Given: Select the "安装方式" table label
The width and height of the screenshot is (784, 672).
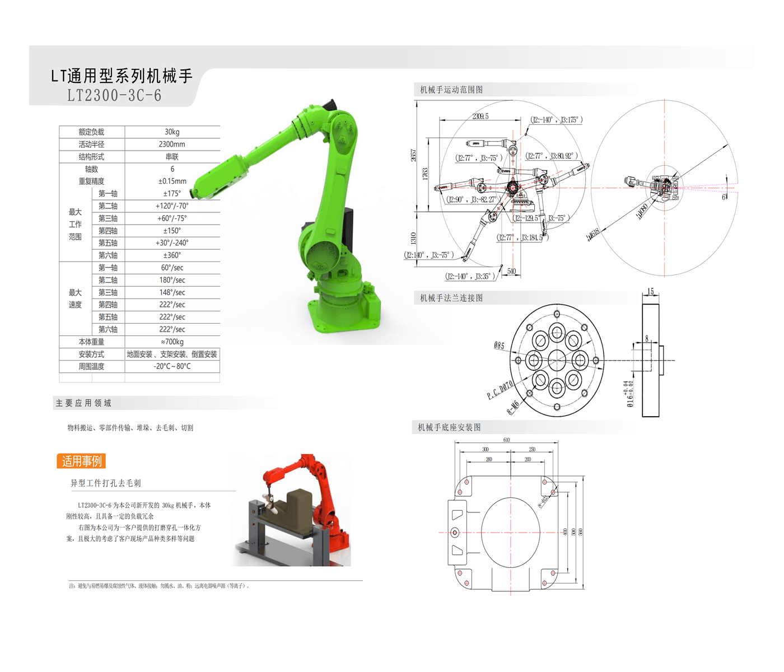Looking at the screenshot, I should pos(91,354).
